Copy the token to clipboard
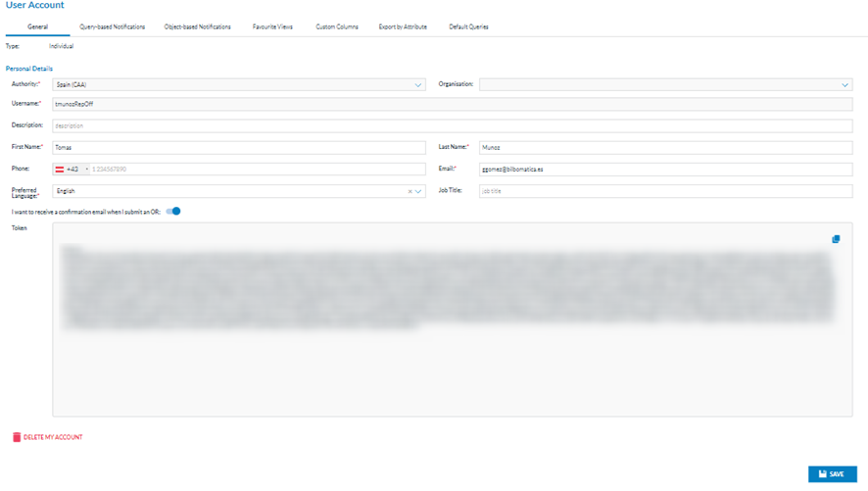 (836, 239)
